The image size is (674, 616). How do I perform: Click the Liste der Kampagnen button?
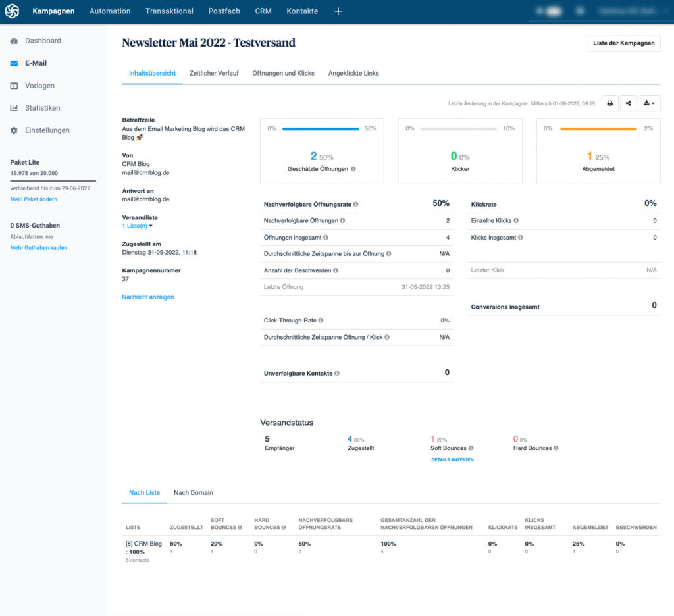(x=623, y=43)
